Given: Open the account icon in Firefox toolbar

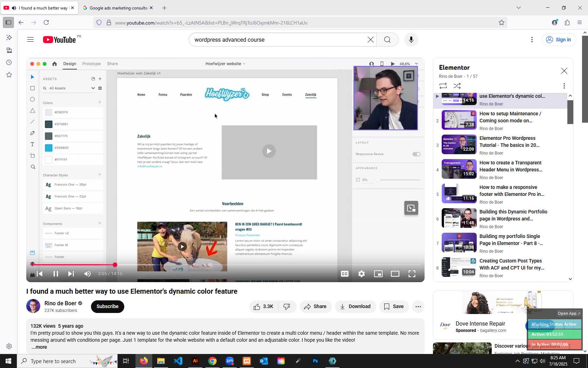Looking at the screenshot, I should coord(554,22).
